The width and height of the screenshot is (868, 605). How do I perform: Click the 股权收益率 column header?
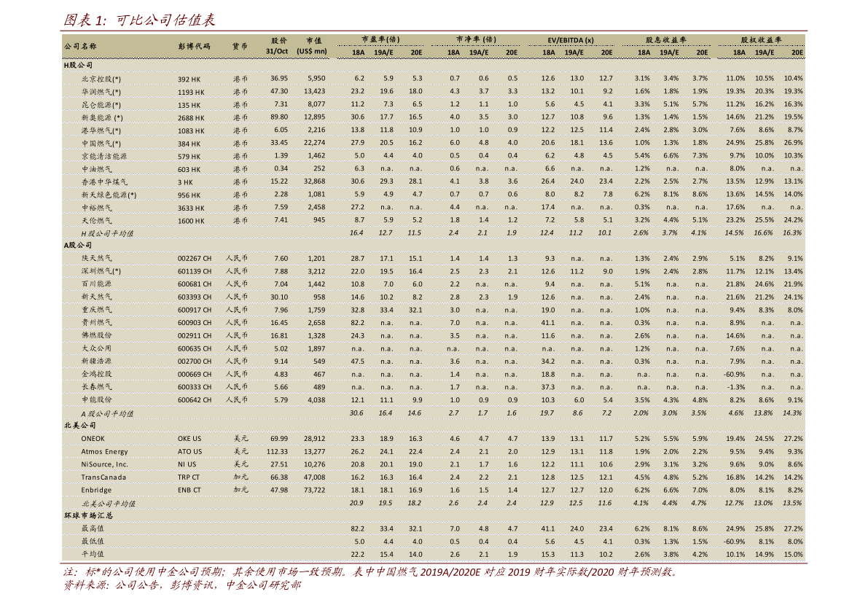tap(761, 39)
